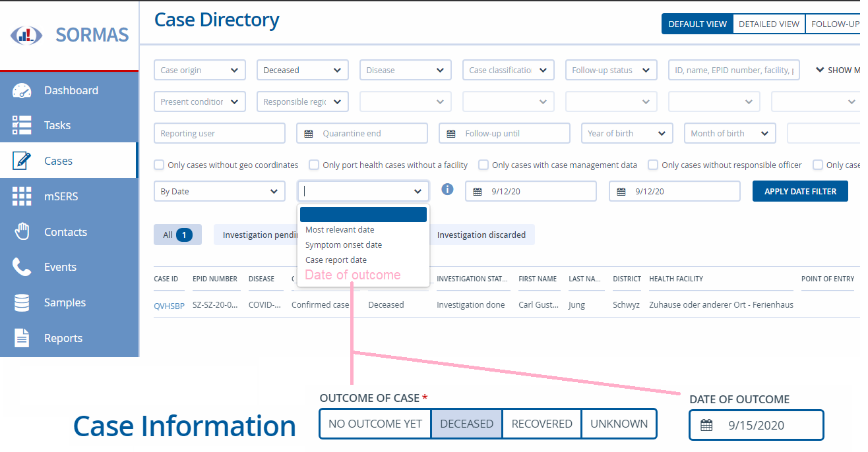Select the All status filter

click(177, 235)
